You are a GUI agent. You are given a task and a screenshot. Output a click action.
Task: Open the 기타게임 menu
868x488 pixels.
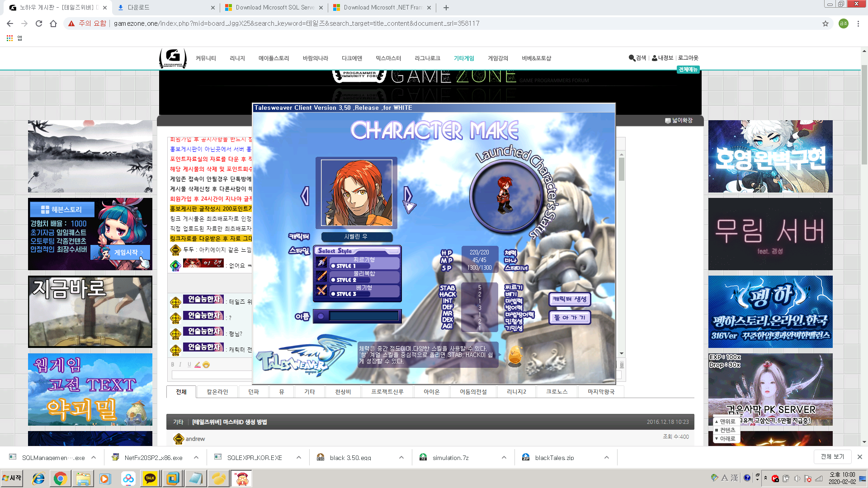pyautogui.click(x=464, y=58)
